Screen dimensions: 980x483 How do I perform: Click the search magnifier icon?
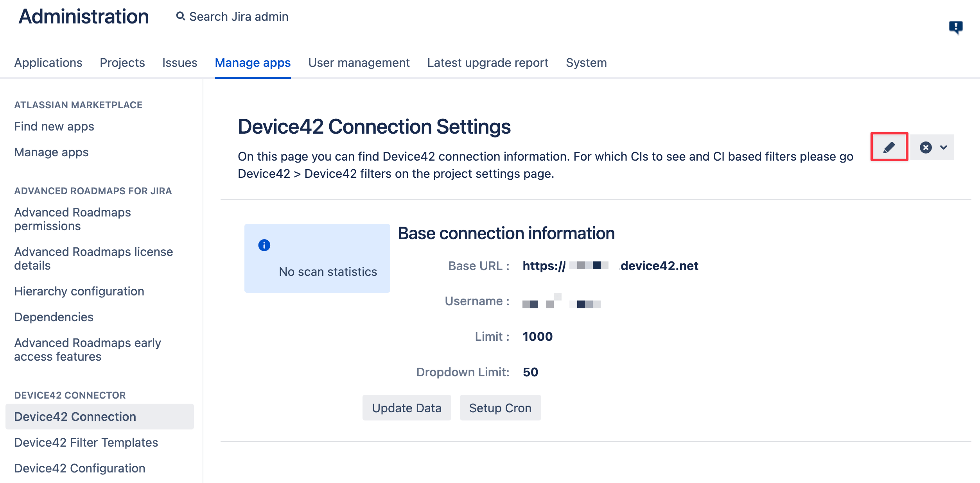(180, 16)
